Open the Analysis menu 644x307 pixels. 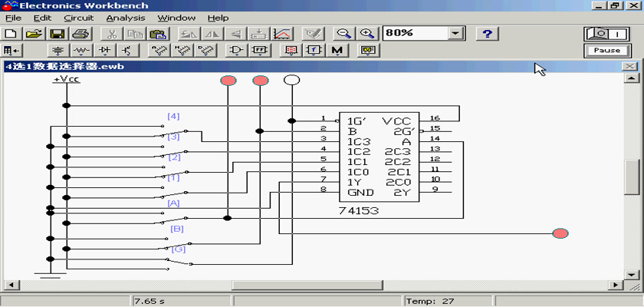click(x=126, y=18)
